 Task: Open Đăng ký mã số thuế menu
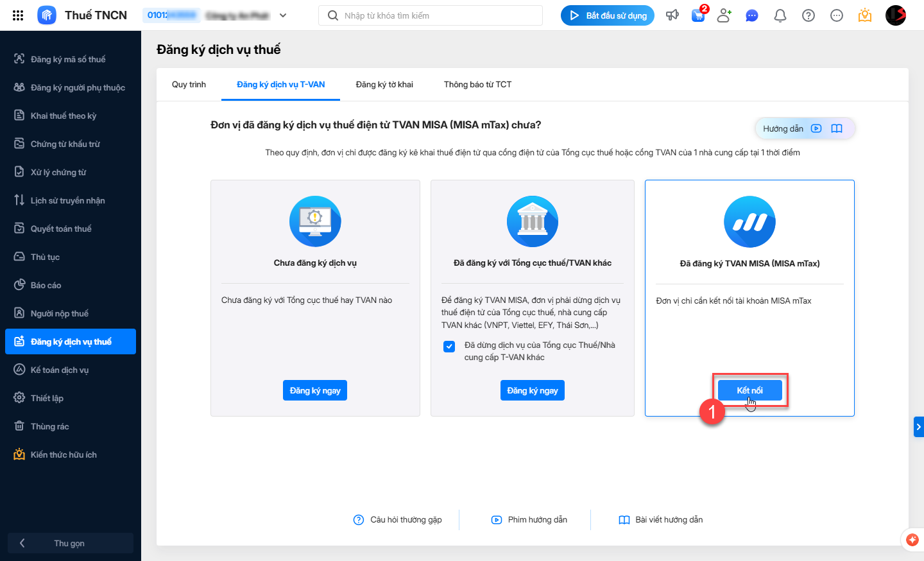click(x=71, y=59)
